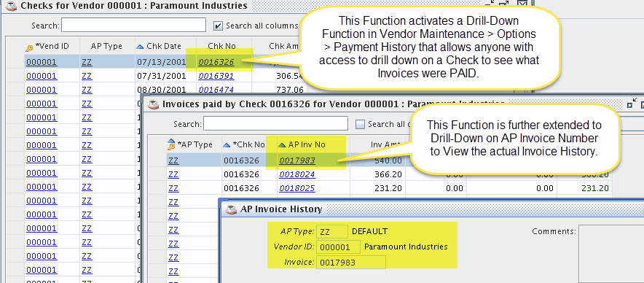Click the green sort arrow on AP Inv No
The image size is (644, 283).
tap(282, 145)
